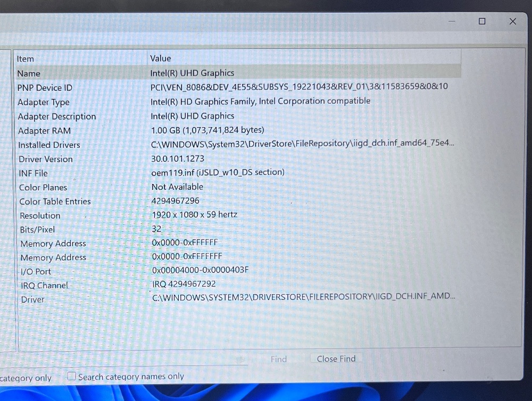Select the IRQ Channel row
This screenshot has height=401, width=532.
pyautogui.click(x=238, y=285)
